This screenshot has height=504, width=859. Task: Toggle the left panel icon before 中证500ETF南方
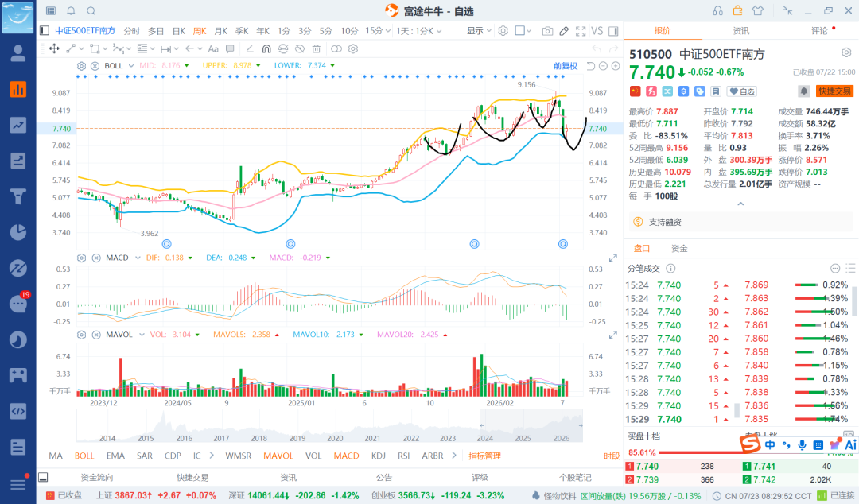(x=45, y=31)
